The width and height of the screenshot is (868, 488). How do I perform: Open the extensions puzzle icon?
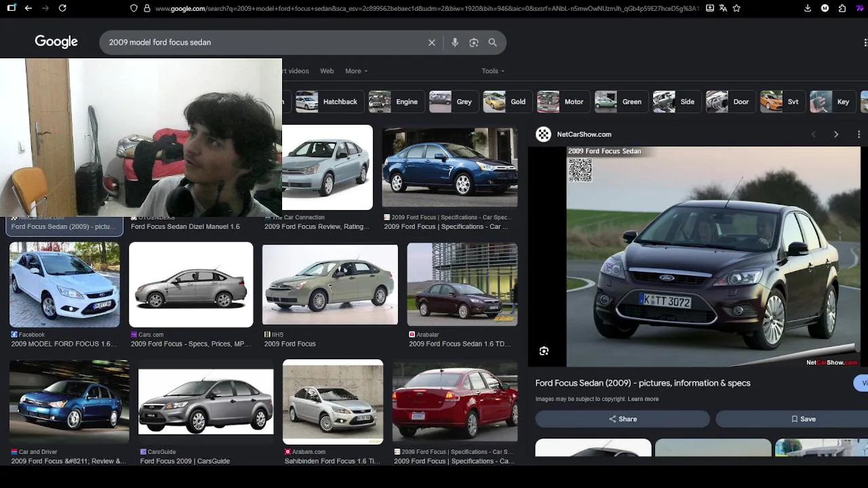coord(842,8)
